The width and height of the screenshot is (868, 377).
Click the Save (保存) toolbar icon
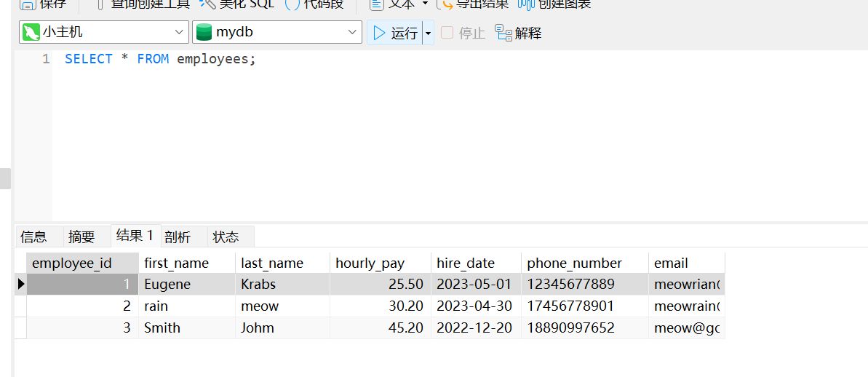point(27,4)
